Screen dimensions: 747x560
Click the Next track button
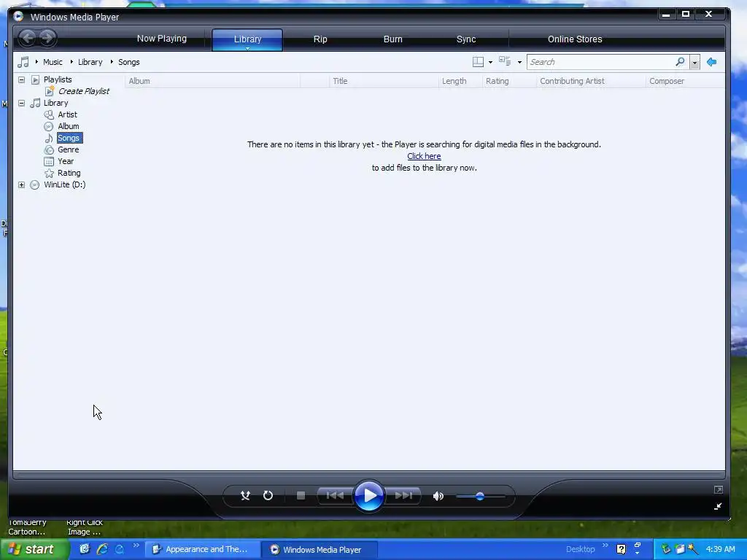[404, 496]
